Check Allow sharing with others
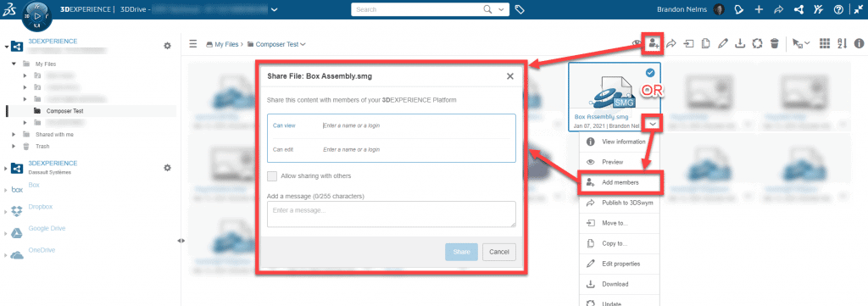 tap(272, 176)
